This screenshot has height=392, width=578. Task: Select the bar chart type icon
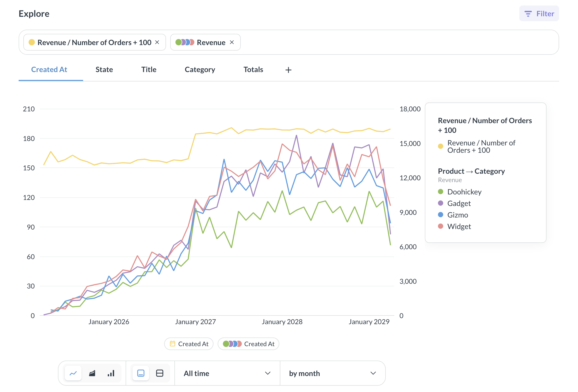[x=111, y=373]
